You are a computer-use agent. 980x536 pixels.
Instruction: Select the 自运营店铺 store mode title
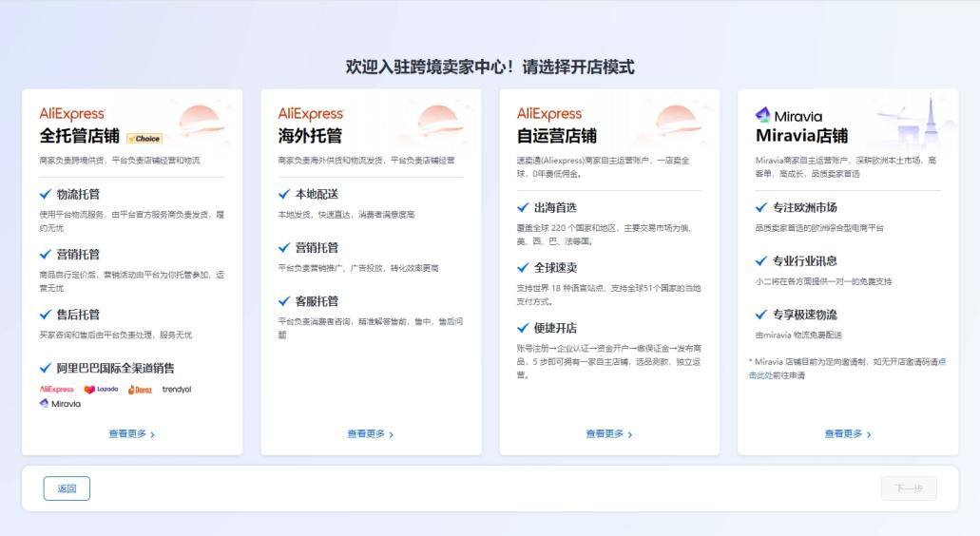point(557,136)
